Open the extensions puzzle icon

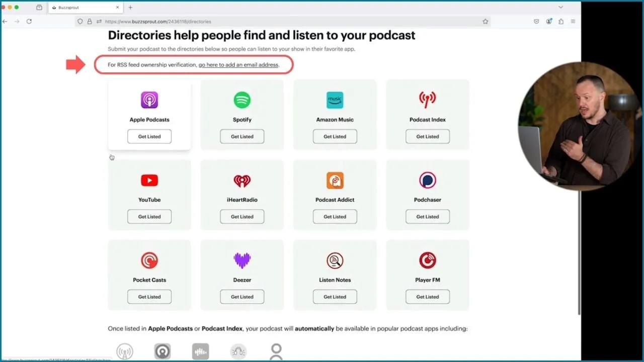[x=561, y=22]
